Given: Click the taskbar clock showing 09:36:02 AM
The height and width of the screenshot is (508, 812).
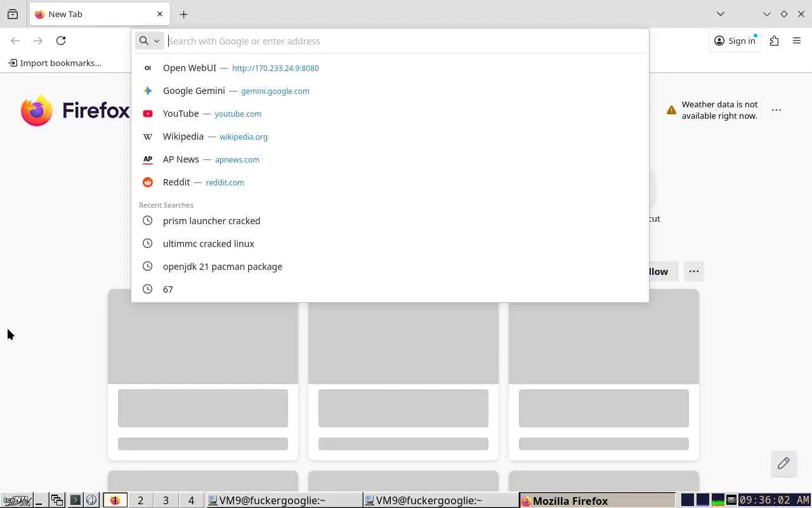Looking at the screenshot, I should pos(775,500).
